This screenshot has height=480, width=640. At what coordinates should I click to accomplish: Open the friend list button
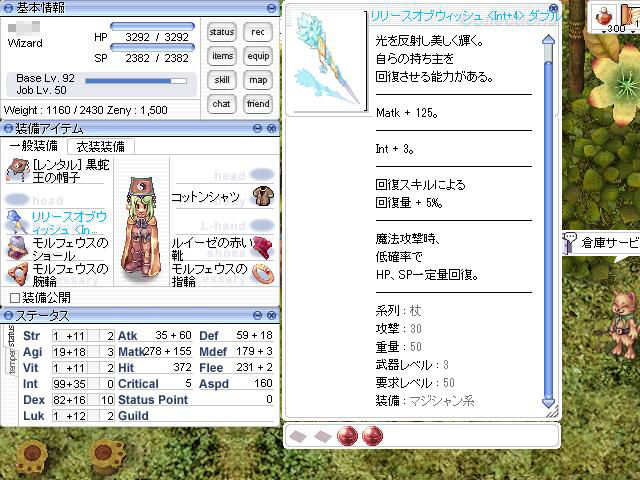(258, 104)
